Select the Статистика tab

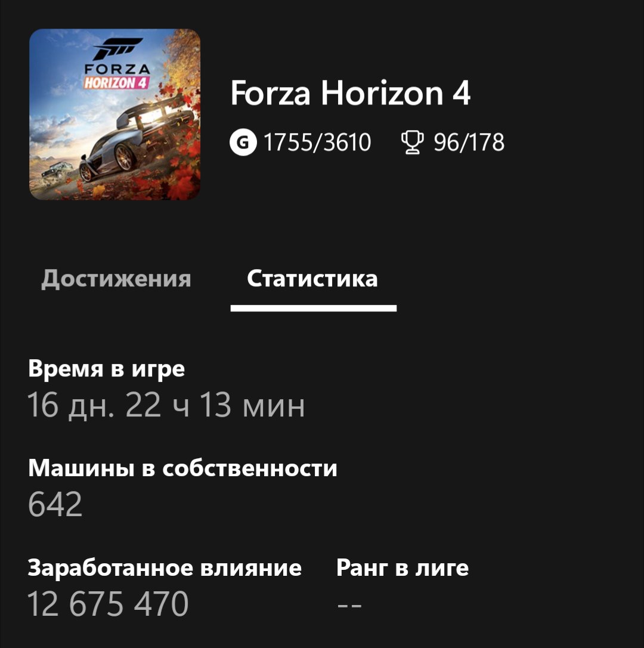click(x=312, y=279)
